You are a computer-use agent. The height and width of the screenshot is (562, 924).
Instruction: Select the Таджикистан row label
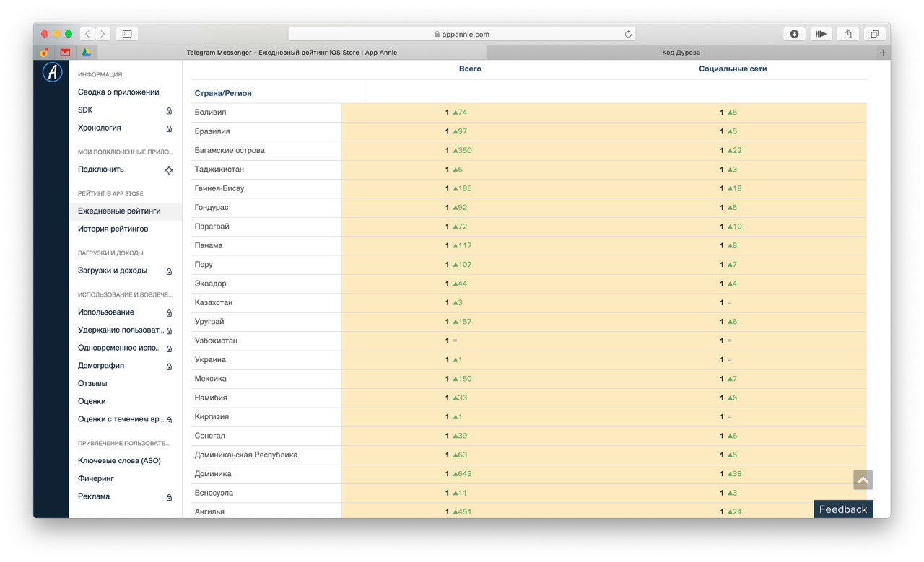click(219, 170)
